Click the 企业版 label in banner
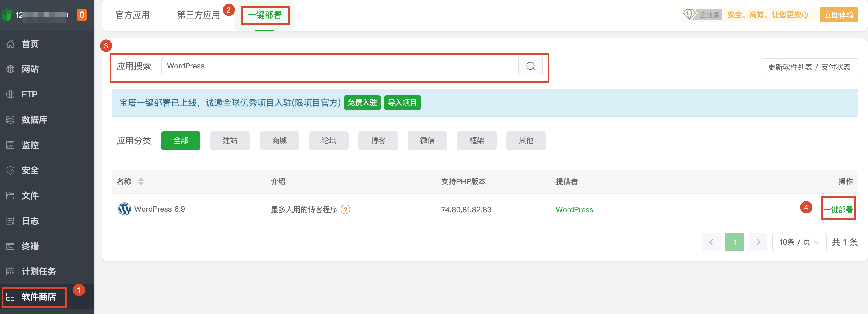The height and width of the screenshot is (314, 868). 709,14
